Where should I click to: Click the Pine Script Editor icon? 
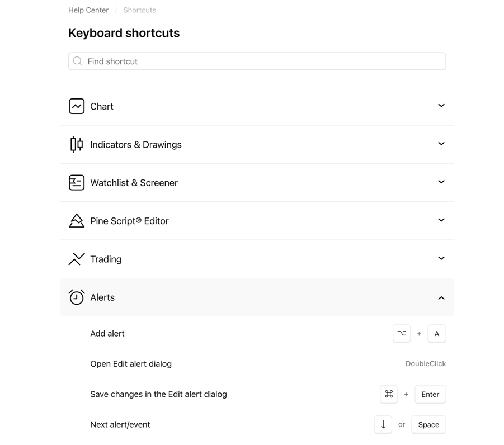(77, 221)
